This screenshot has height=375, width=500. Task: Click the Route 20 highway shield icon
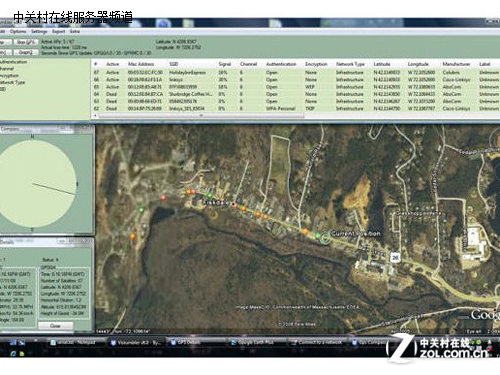tap(395, 257)
